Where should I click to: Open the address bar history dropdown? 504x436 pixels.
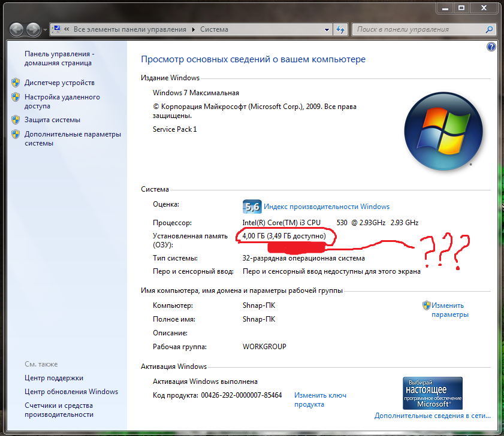327,29
